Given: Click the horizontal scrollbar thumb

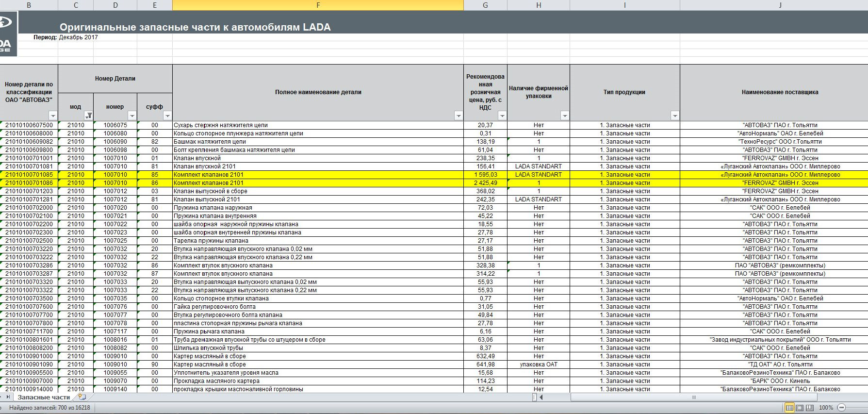Looking at the screenshot, I should (694, 397).
